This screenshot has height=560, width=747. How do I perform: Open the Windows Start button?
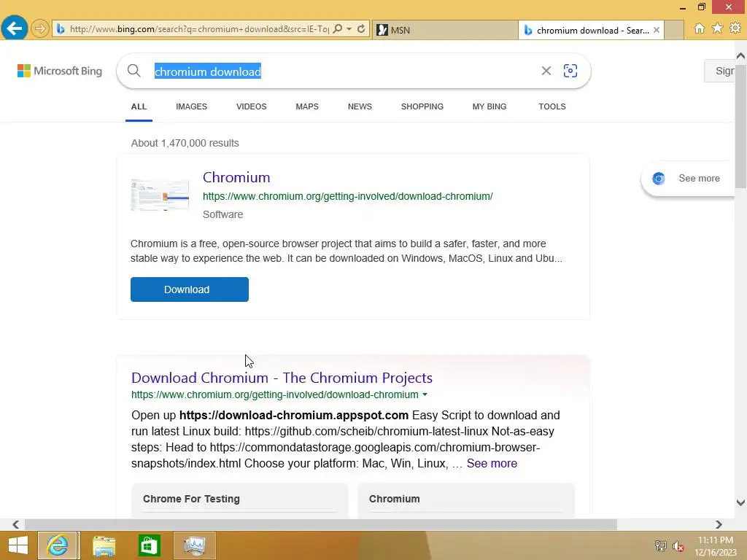tap(18, 545)
